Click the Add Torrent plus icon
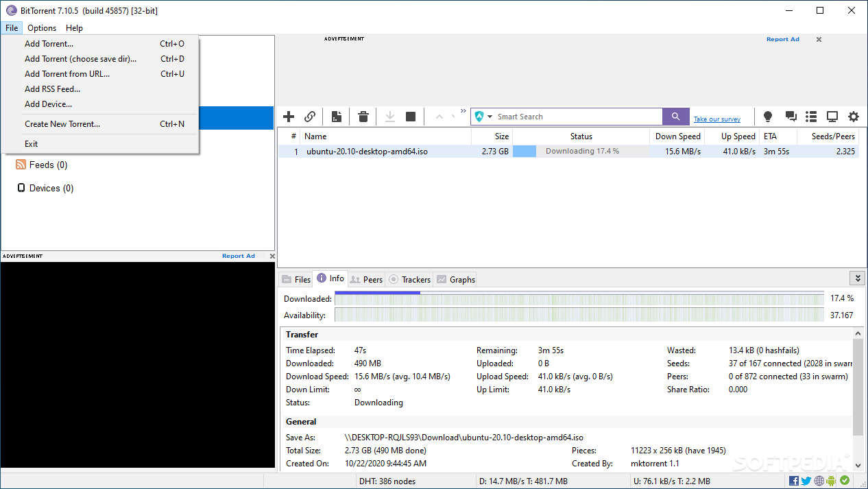This screenshot has width=868, height=489. tap(289, 117)
